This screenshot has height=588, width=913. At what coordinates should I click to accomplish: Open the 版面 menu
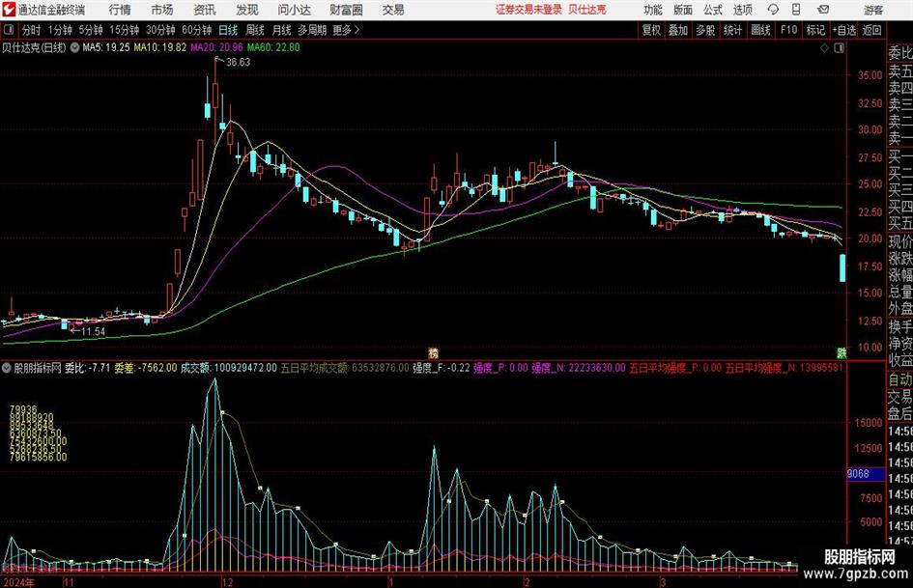(x=683, y=10)
